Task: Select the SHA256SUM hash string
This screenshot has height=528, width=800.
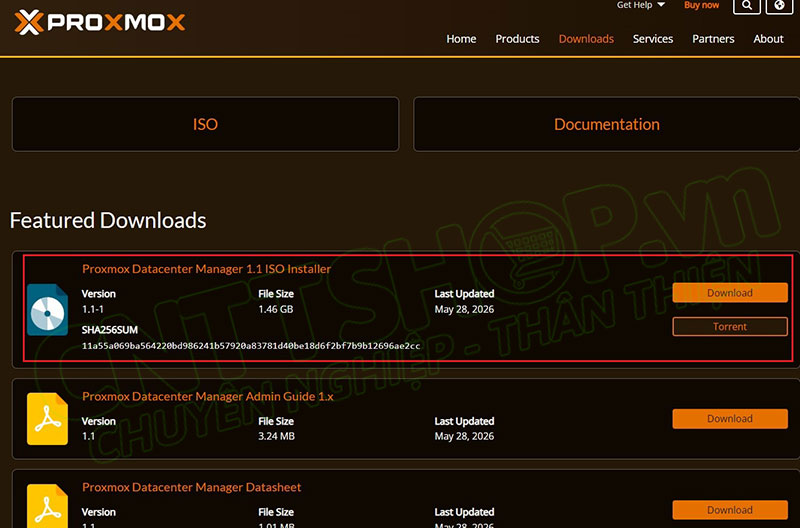Action: pos(251,346)
